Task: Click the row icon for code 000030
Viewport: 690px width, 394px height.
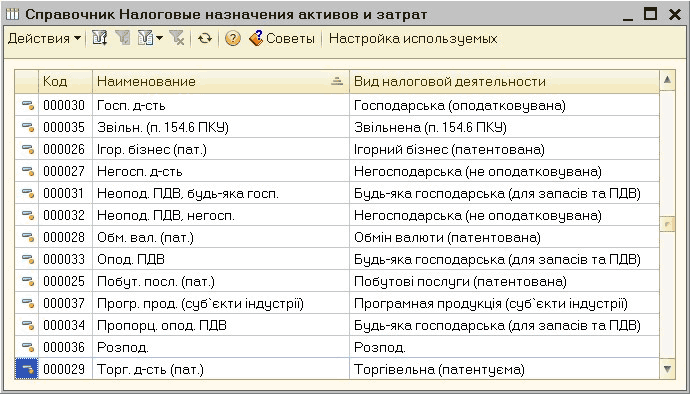Action: coord(28,105)
